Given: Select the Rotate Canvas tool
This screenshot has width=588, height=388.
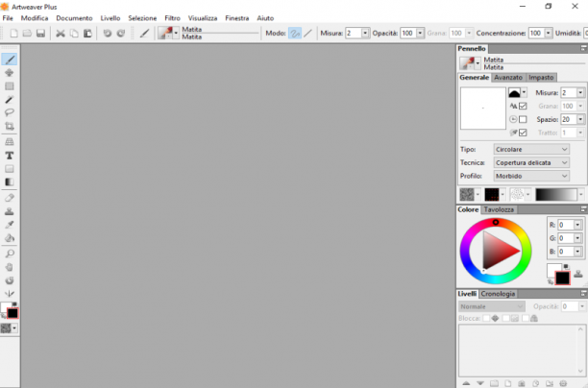Looking at the screenshot, I should click(10, 280).
